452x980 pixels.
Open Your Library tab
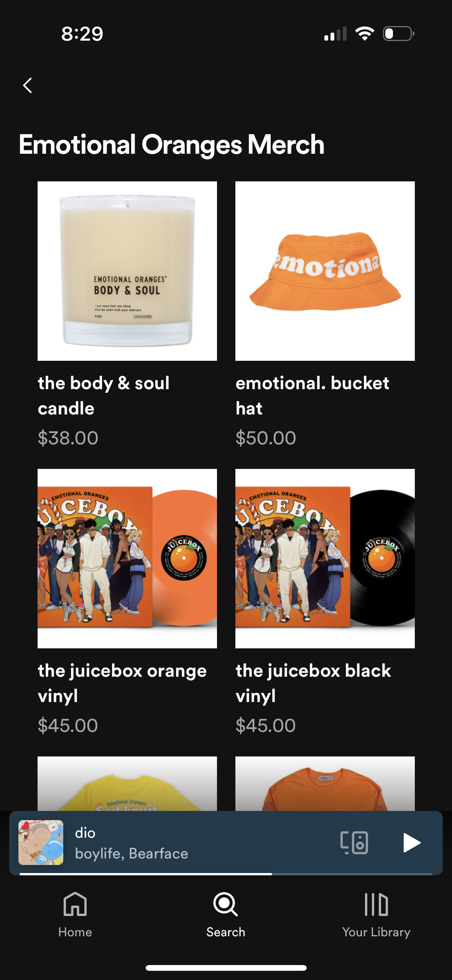point(376,914)
